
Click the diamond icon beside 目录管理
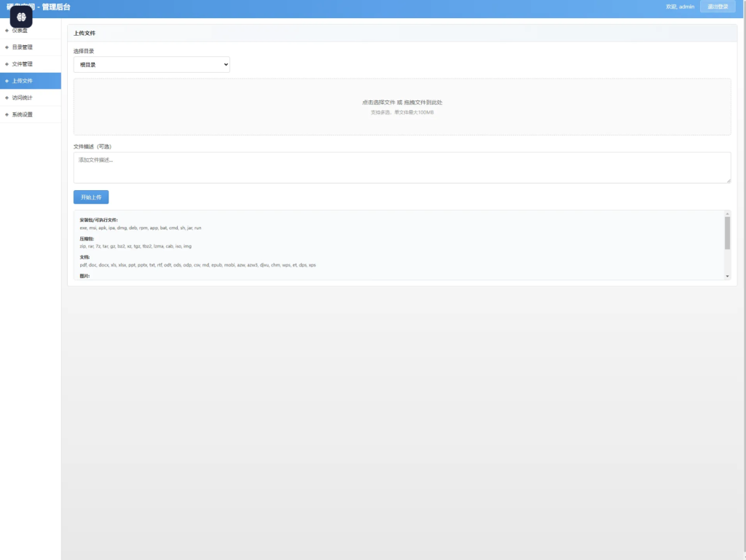(7, 47)
